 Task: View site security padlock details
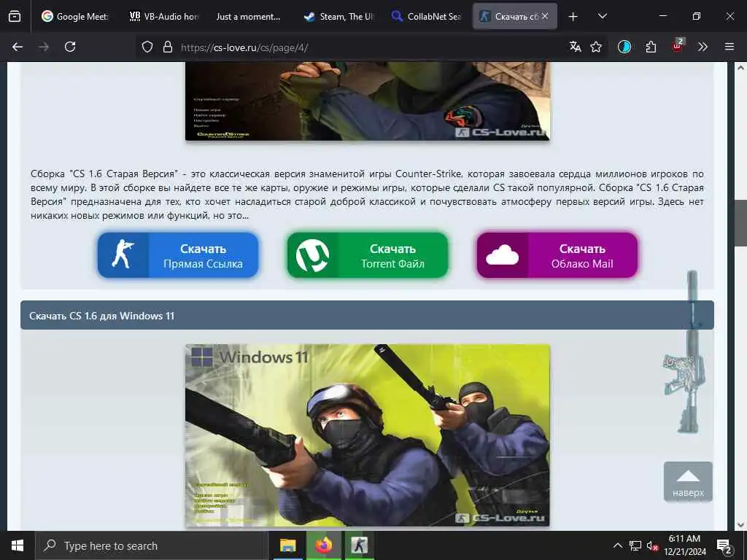click(x=167, y=47)
